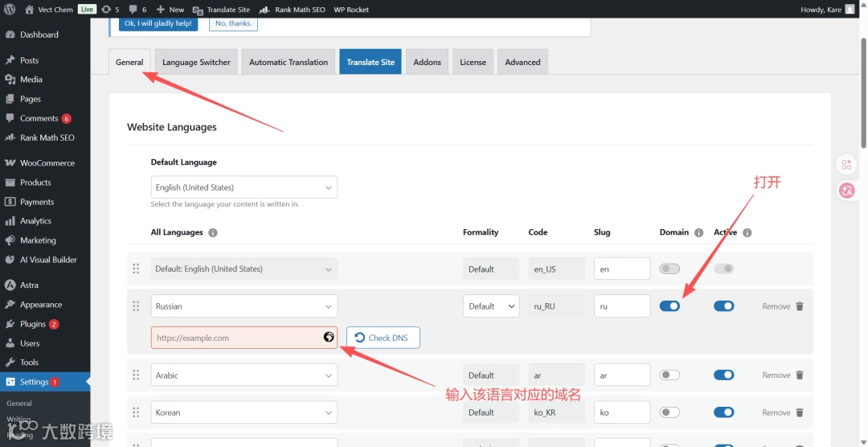Open the Payments sidebar icon
Viewport: 868px width, 447px height.
10,202
